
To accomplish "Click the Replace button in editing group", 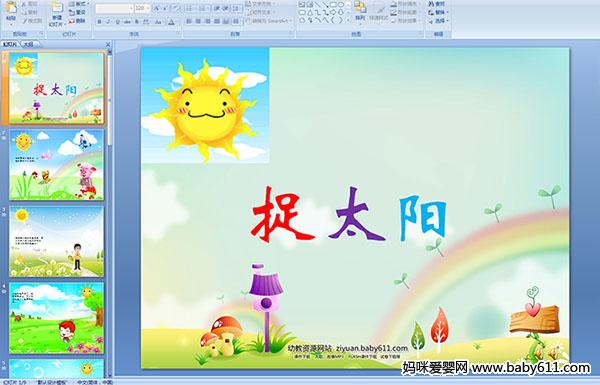I will click(437, 12).
